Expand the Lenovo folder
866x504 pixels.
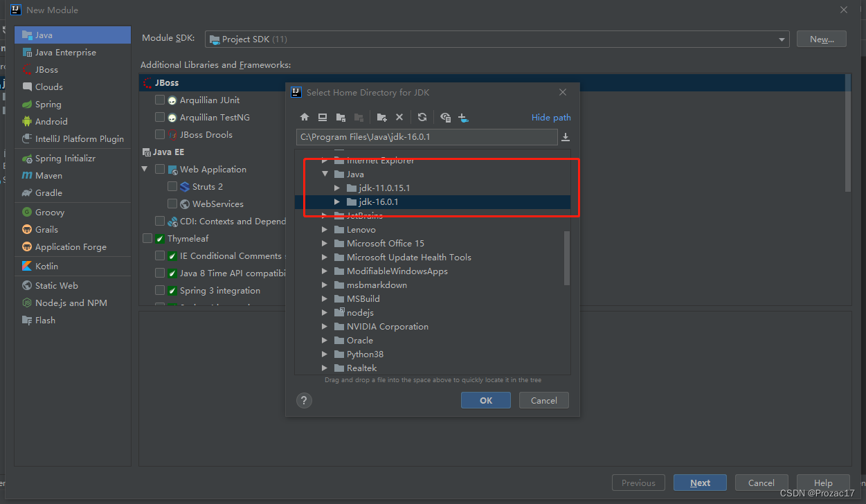[325, 229]
